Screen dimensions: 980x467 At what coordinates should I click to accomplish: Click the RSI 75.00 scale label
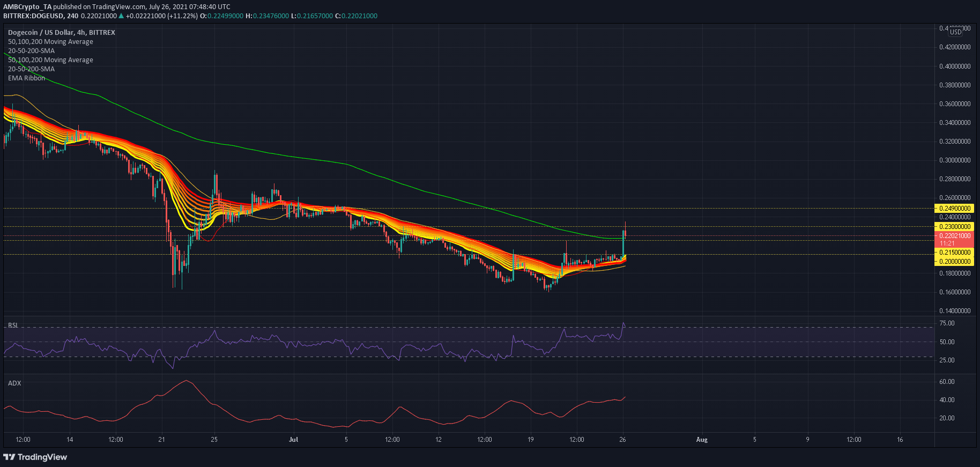947,323
